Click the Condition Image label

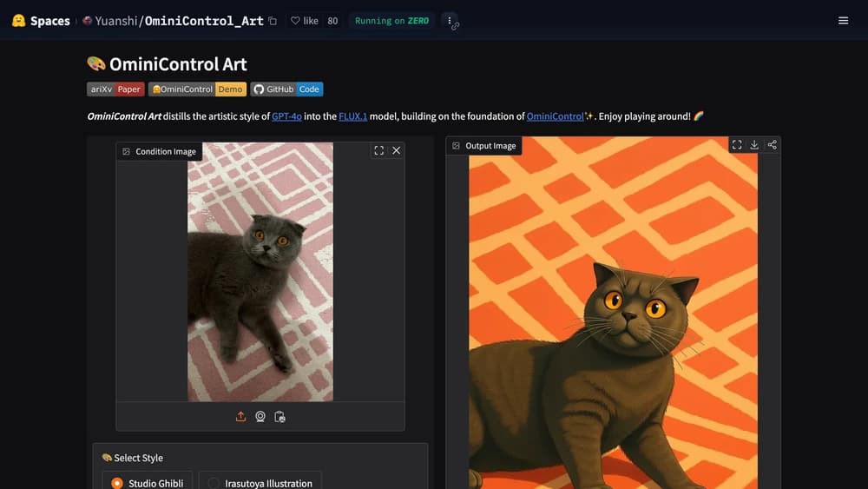coord(160,151)
